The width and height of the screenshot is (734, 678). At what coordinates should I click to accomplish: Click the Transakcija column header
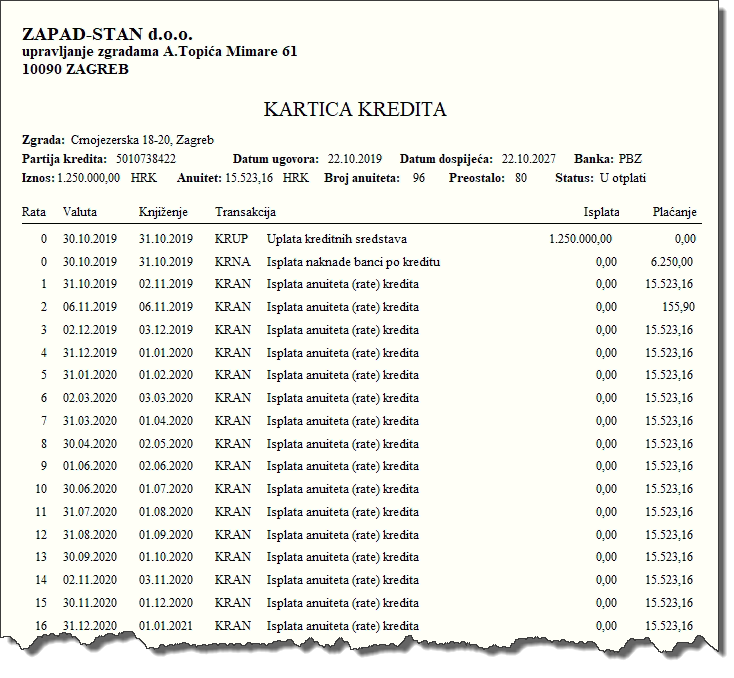pos(245,212)
